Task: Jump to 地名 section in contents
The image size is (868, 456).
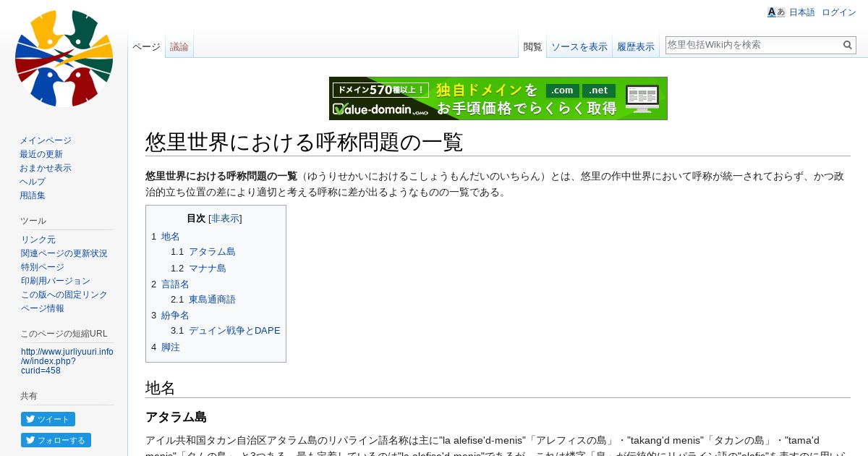Action: (171, 237)
